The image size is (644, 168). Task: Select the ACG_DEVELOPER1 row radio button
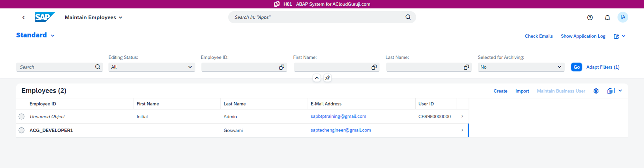click(22, 130)
